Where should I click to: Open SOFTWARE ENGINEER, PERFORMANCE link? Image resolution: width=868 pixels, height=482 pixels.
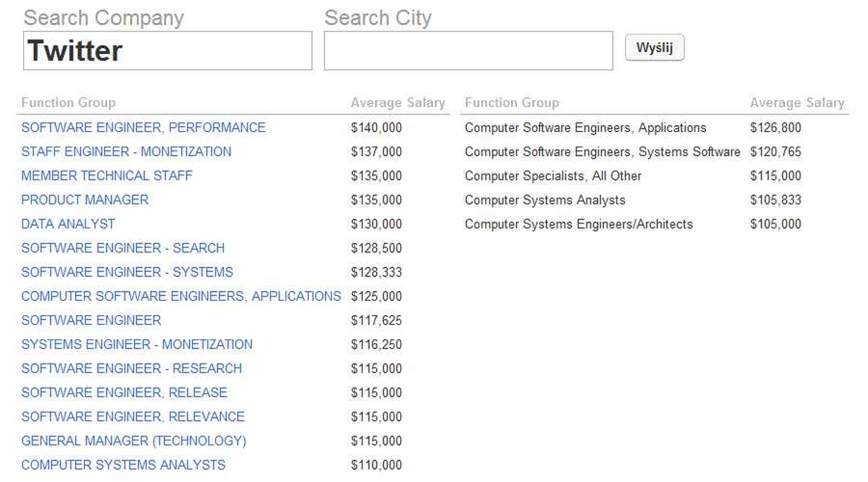pyautogui.click(x=144, y=128)
